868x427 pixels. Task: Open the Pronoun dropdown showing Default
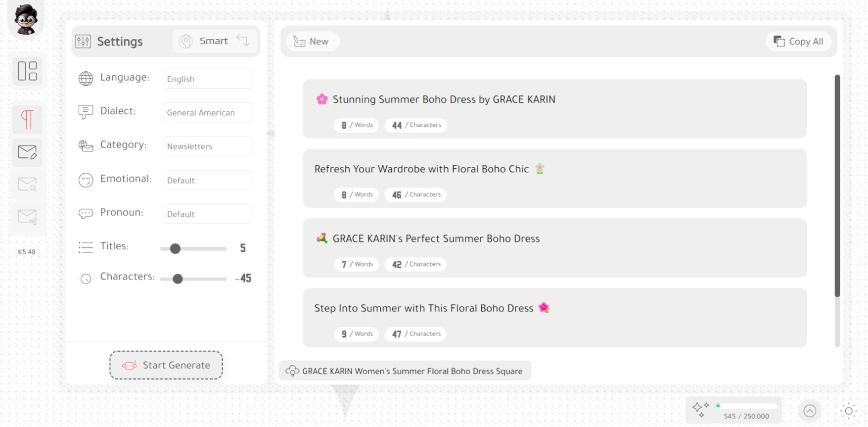pyautogui.click(x=207, y=214)
